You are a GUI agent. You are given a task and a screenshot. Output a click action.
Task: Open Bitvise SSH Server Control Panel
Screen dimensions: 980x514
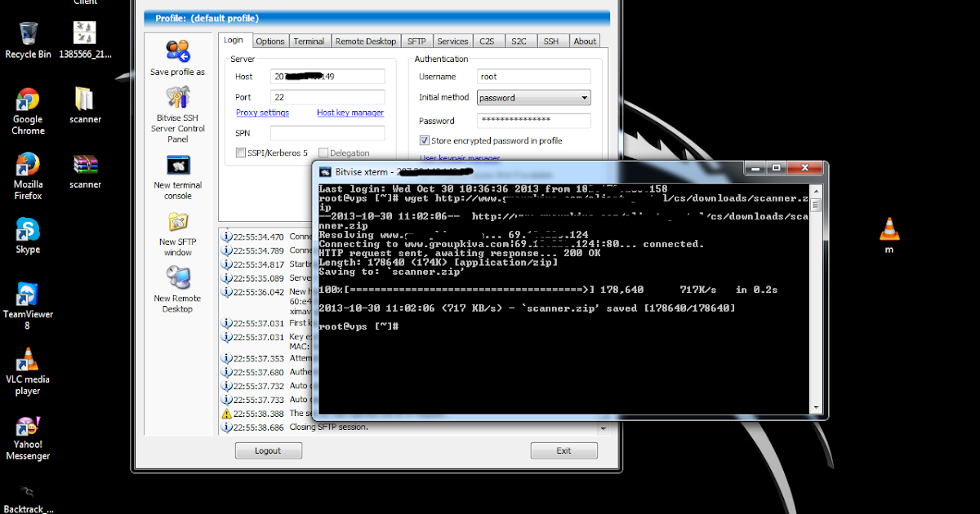[x=178, y=114]
